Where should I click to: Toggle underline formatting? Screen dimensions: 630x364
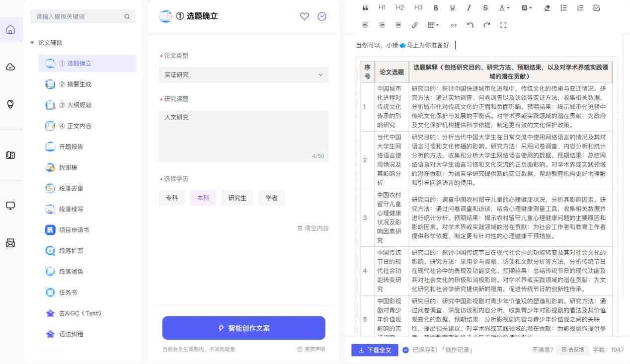tap(452, 8)
